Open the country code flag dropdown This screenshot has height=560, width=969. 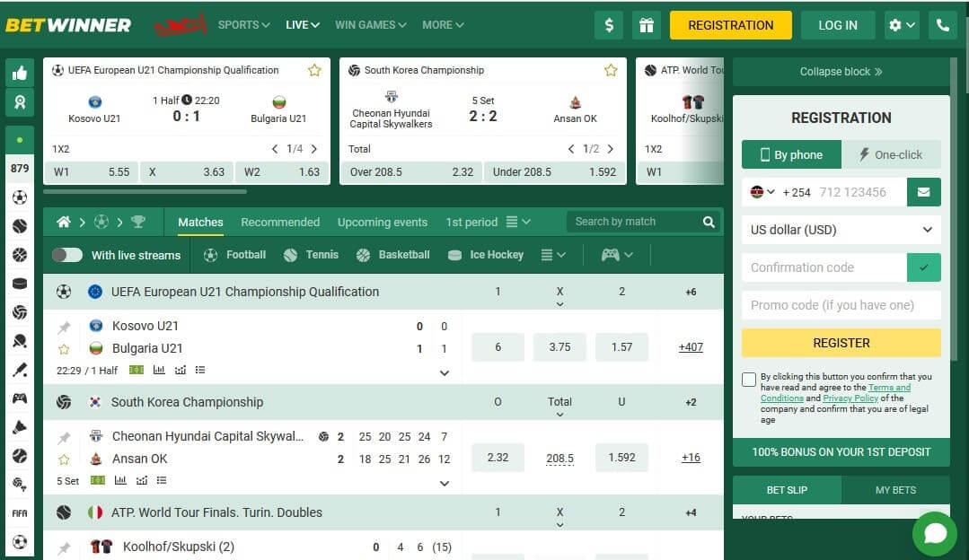click(x=762, y=192)
